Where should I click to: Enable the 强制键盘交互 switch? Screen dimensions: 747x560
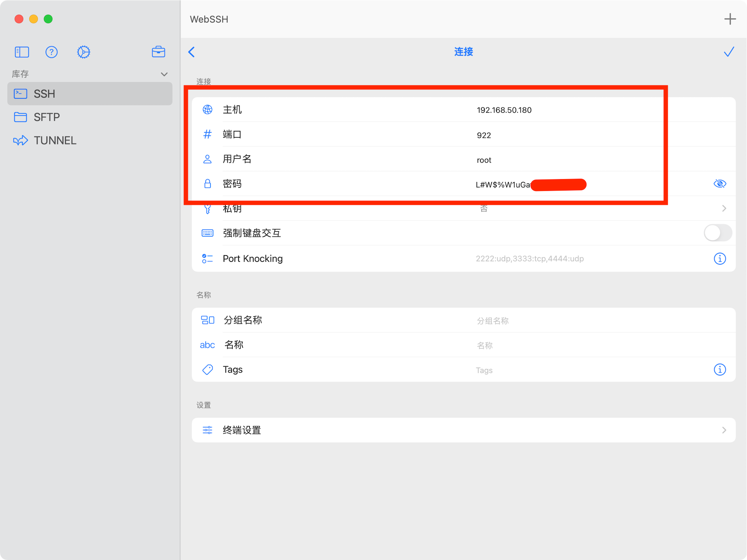717,233
